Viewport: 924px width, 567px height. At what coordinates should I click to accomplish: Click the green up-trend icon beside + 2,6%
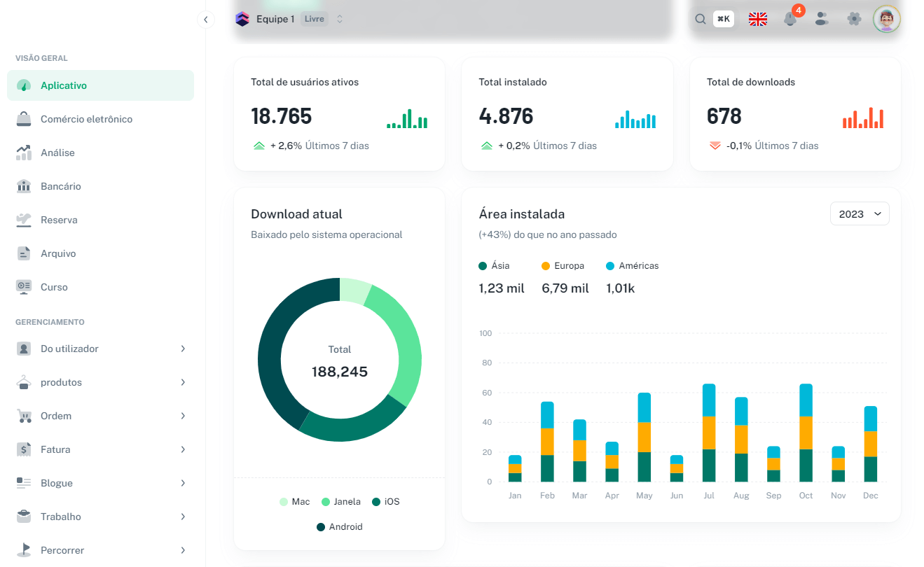(259, 146)
